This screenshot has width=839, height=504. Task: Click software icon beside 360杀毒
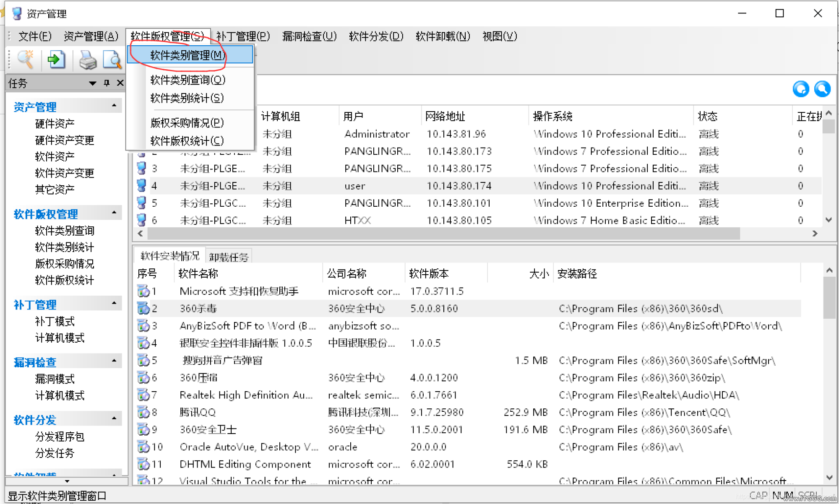143,308
